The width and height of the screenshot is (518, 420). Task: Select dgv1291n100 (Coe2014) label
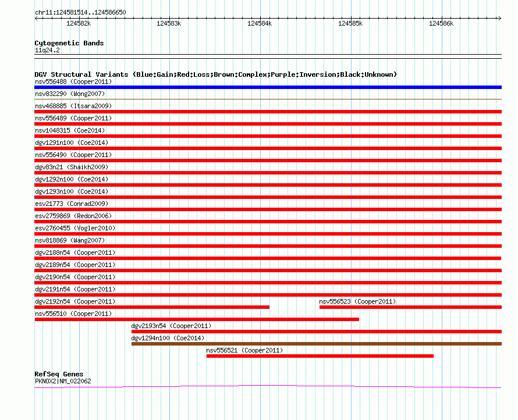point(72,143)
